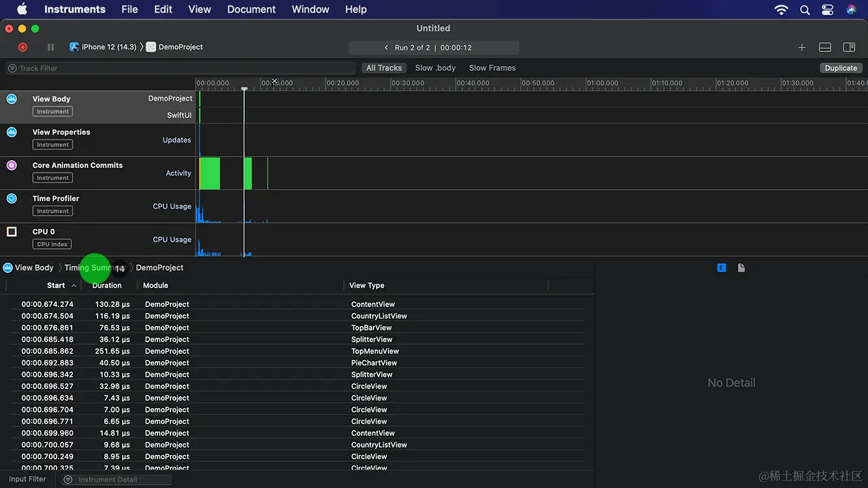868x488 pixels.
Task: Open Spotlight search icon
Action: click(805, 9)
